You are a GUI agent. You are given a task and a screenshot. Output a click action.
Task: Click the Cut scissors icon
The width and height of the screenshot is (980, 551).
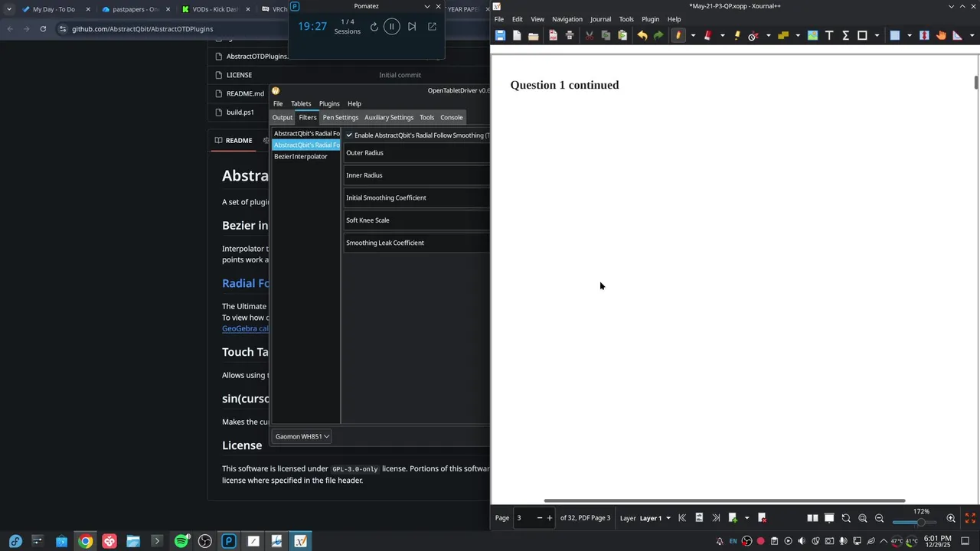(x=590, y=35)
